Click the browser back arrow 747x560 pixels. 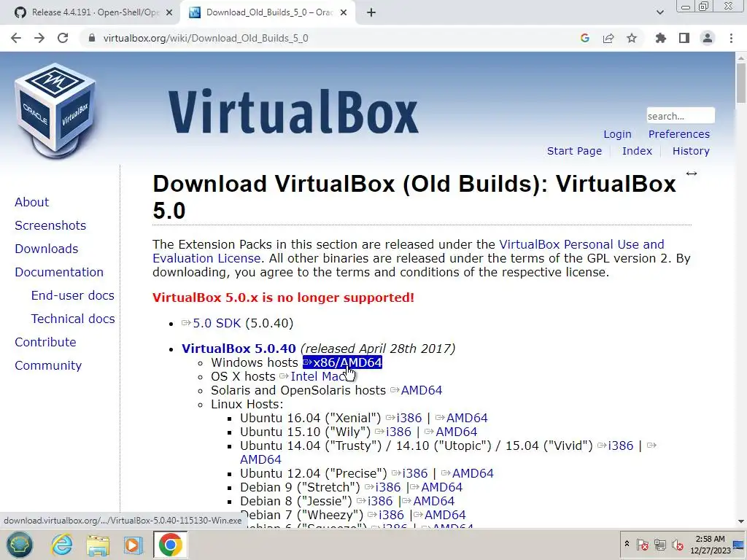point(16,38)
